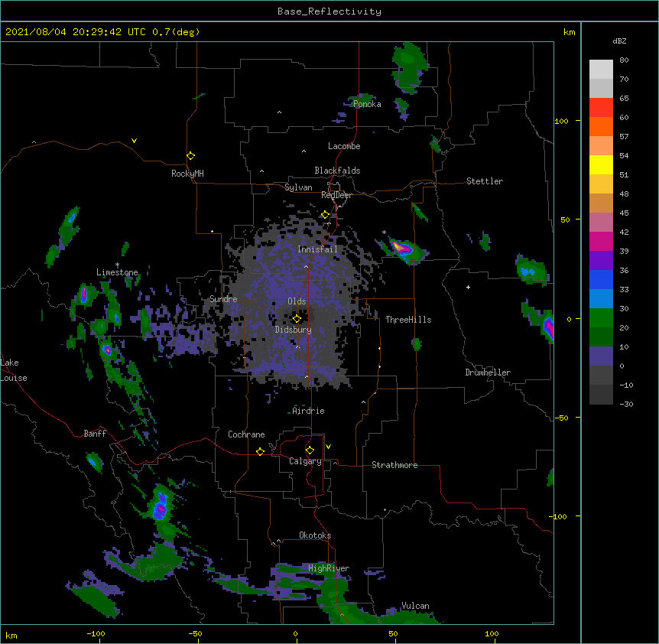The height and width of the screenshot is (644, 659).
Task: Click the Didsbury city label
Action: click(294, 330)
